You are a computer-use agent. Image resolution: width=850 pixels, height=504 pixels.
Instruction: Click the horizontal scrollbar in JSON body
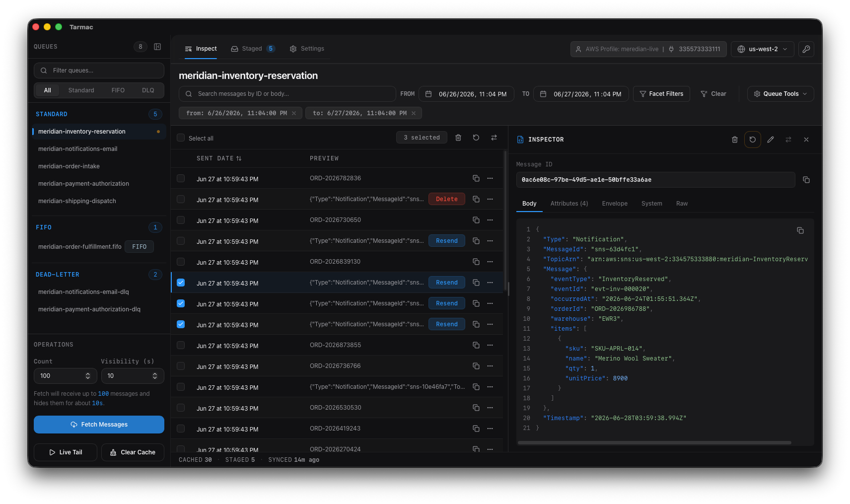tap(654, 442)
